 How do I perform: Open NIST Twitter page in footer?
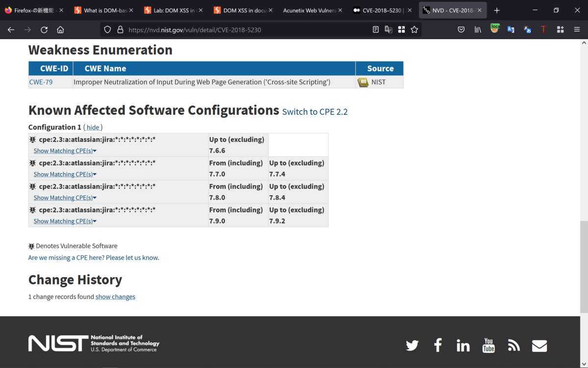click(x=412, y=345)
